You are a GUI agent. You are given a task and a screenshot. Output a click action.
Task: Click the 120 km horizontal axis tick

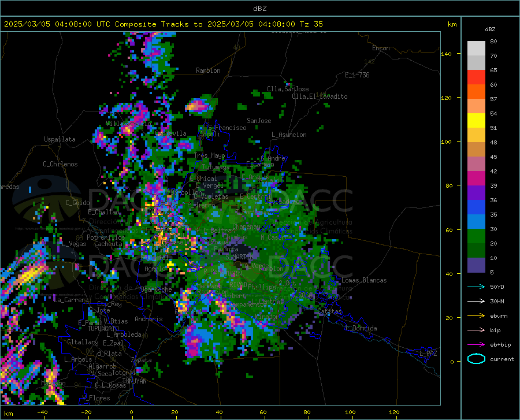click(394, 412)
